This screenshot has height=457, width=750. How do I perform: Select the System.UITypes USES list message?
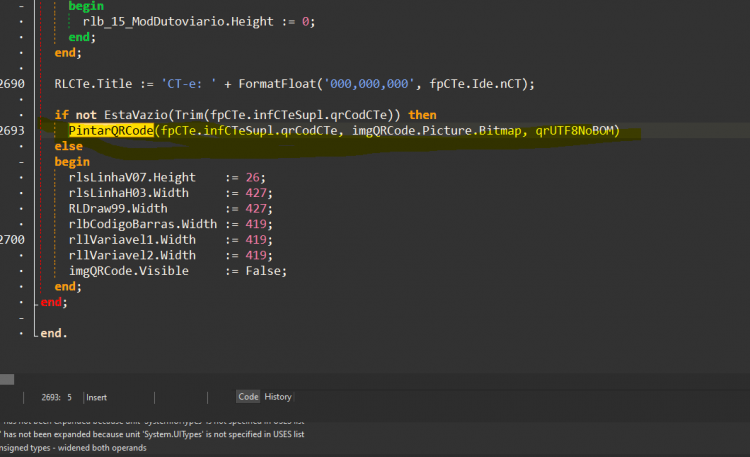[x=152, y=435]
